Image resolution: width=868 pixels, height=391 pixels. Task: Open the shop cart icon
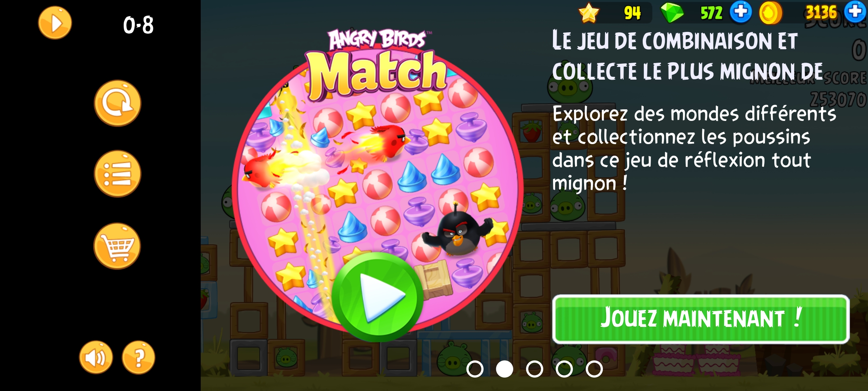[x=117, y=246]
